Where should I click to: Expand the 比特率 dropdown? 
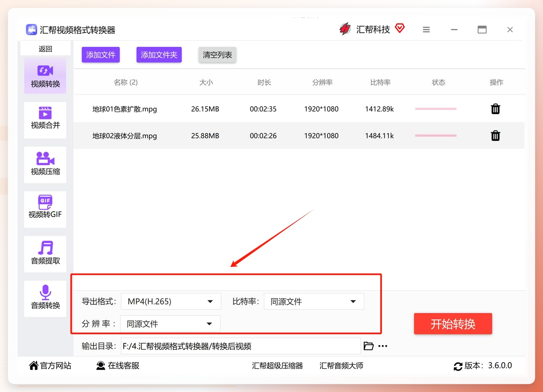[314, 302]
